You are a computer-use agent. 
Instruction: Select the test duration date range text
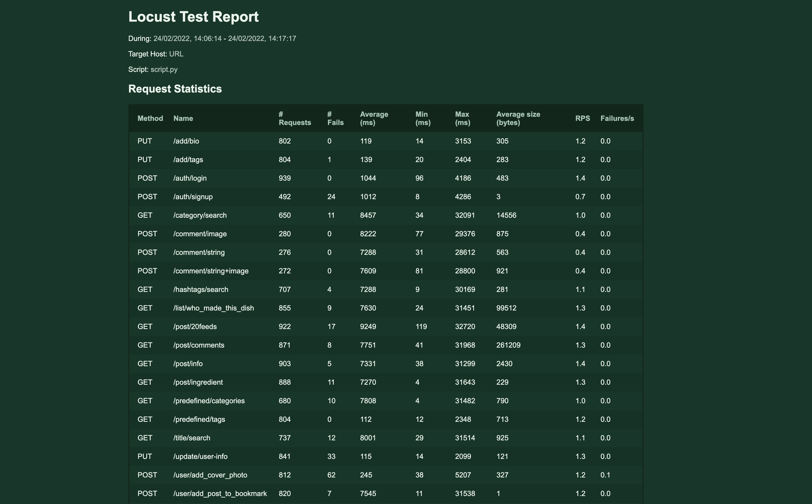tap(225, 39)
